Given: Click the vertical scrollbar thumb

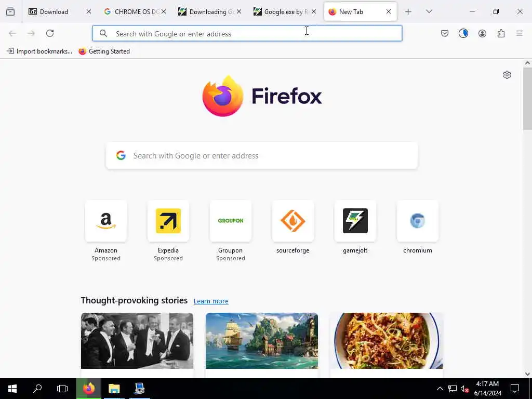Looking at the screenshot, I should 527,98.
